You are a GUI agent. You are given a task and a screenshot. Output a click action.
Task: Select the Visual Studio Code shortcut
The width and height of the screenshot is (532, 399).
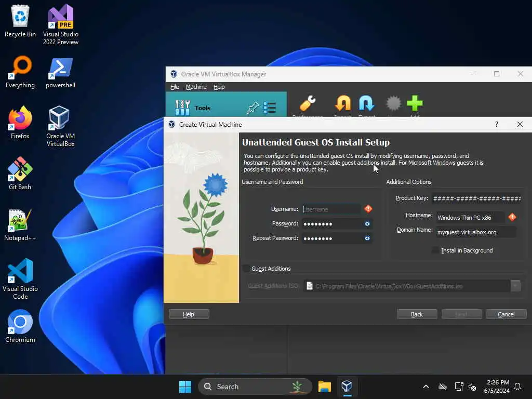20,279
